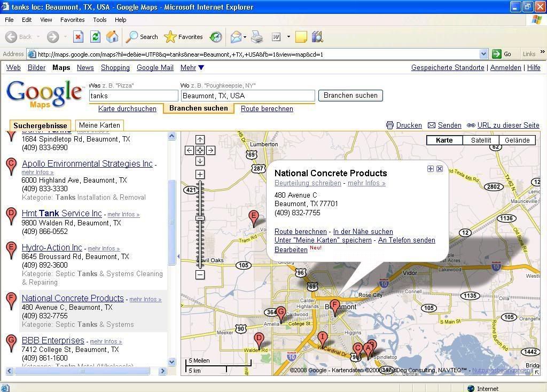Open the IE Search toolbar button
This screenshot has width=547, height=392.
click(142, 37)
